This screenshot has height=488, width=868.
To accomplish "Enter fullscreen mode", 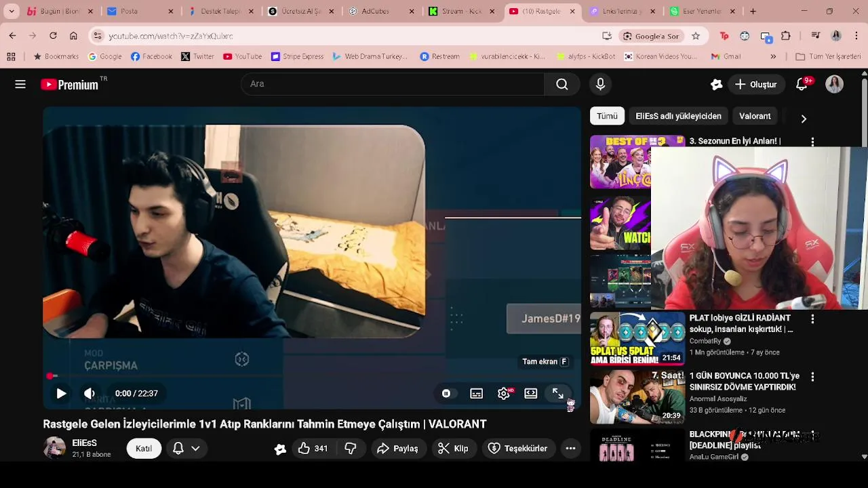I will (x=558, y=393).
